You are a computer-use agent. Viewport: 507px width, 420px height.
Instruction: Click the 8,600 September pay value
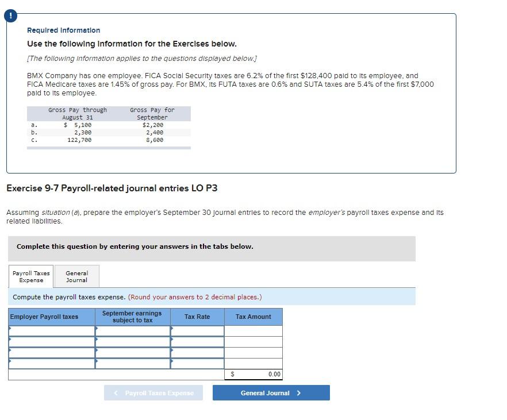point(155,140)
